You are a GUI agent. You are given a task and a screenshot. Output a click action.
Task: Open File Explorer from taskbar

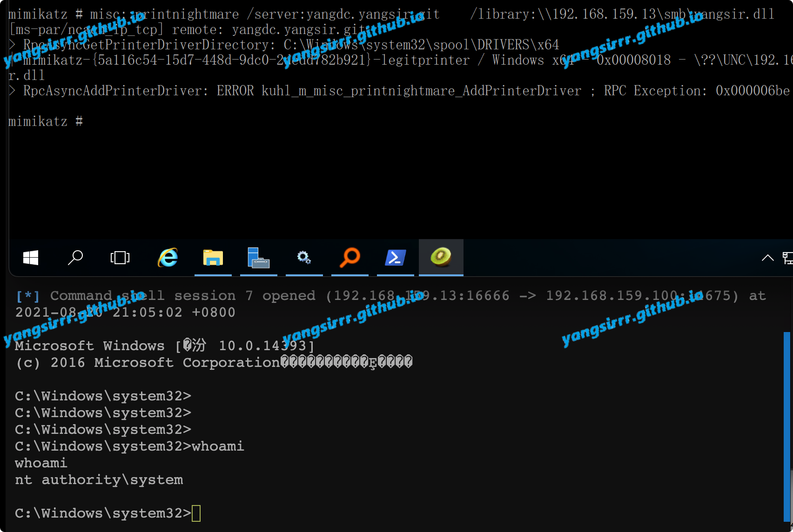tap(213, 258)
